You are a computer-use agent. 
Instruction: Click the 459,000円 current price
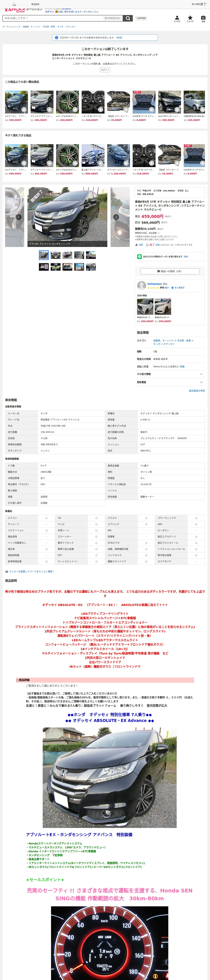tap(152, 216)
